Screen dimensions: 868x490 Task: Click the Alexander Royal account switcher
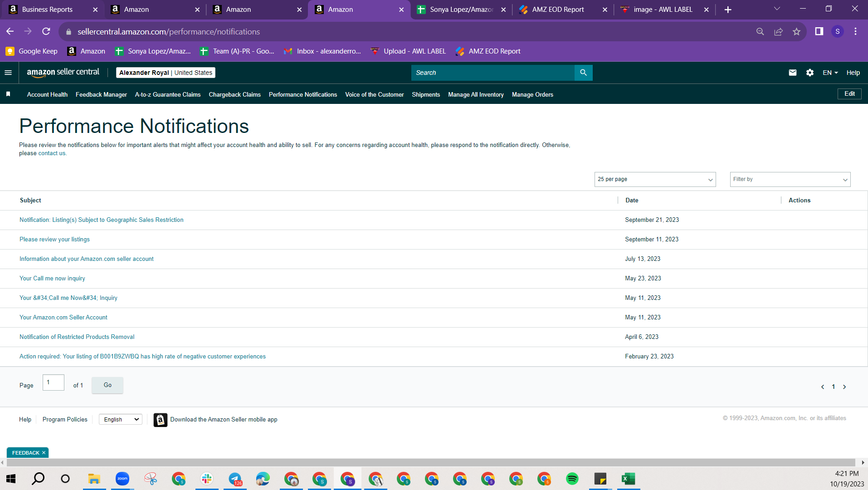click(x=166, y=73)
